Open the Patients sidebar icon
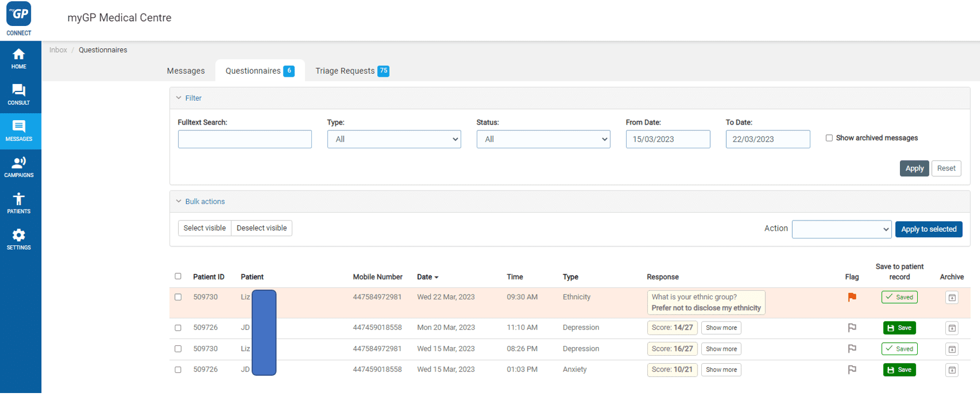 19,204
